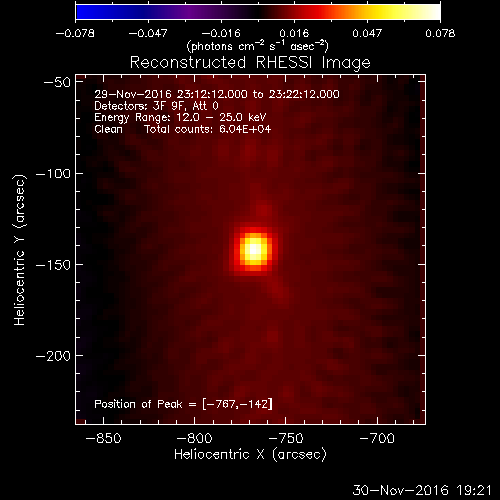Click the '30-Nov-2016 19:21' timestamp
500x500 pixels.
(x=422, y=490)
